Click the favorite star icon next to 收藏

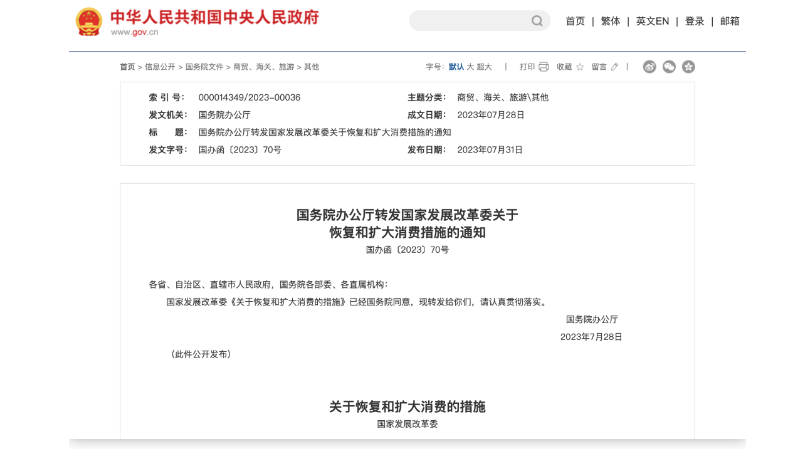580,67
